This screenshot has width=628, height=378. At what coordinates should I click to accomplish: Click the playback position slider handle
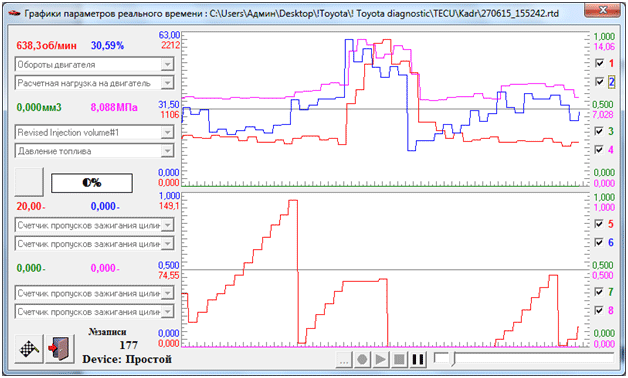(453, 359)
